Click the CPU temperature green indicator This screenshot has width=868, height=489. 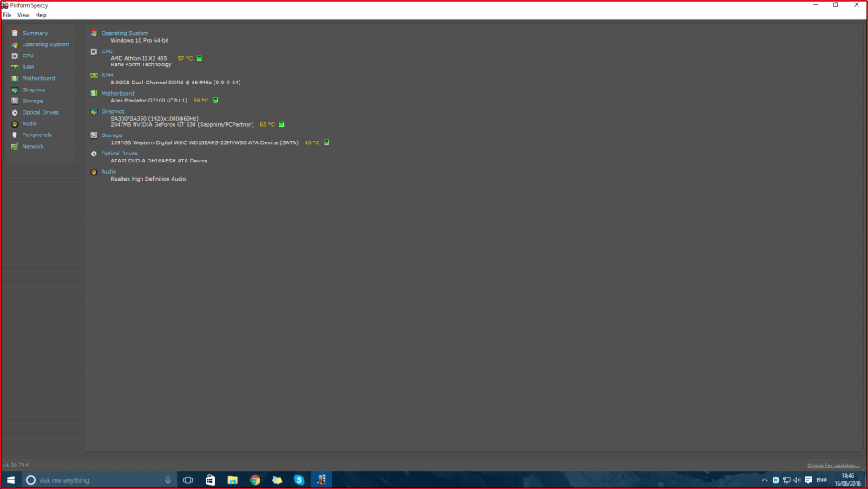pyautogui.click(x=200, y=58)
